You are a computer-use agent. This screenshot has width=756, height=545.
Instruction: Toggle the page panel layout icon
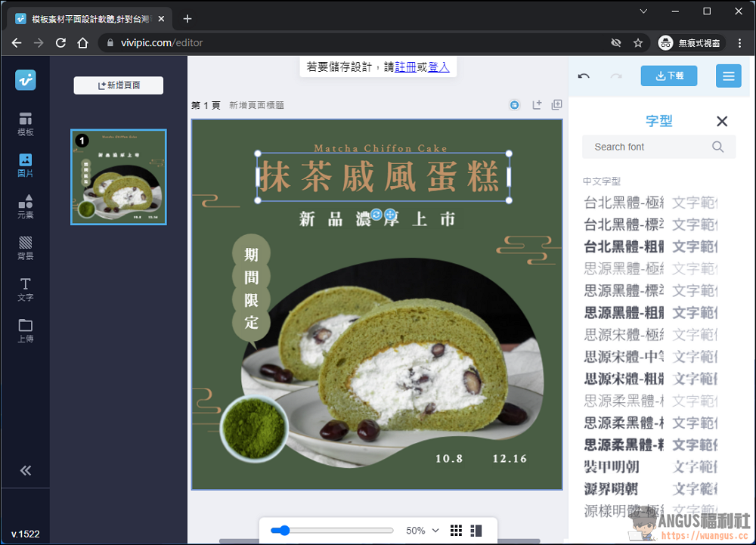click(x=476, y=531)
